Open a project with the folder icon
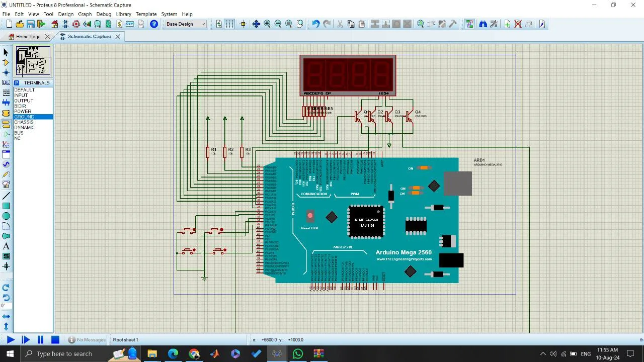The height and width of the screenshot is (362, 644). 20,24
